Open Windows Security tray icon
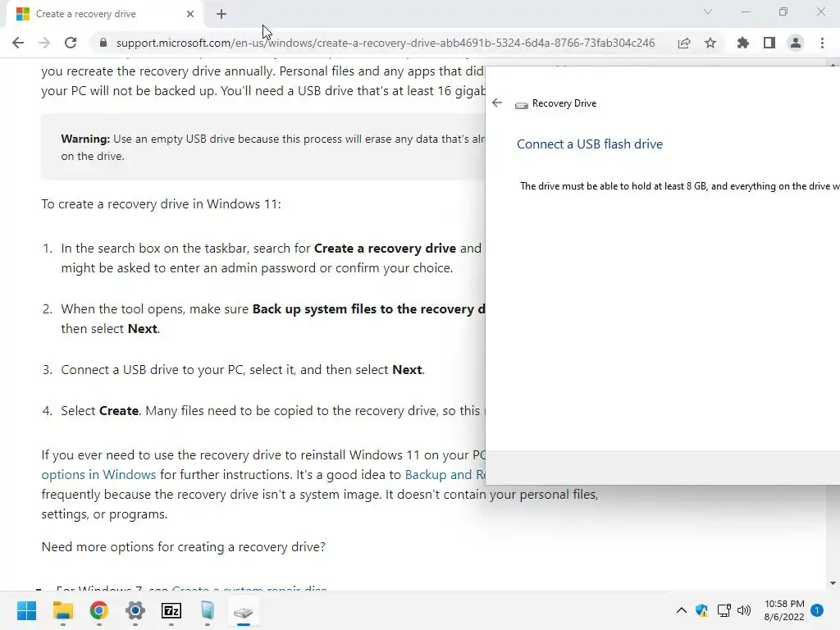 [701, 610]
